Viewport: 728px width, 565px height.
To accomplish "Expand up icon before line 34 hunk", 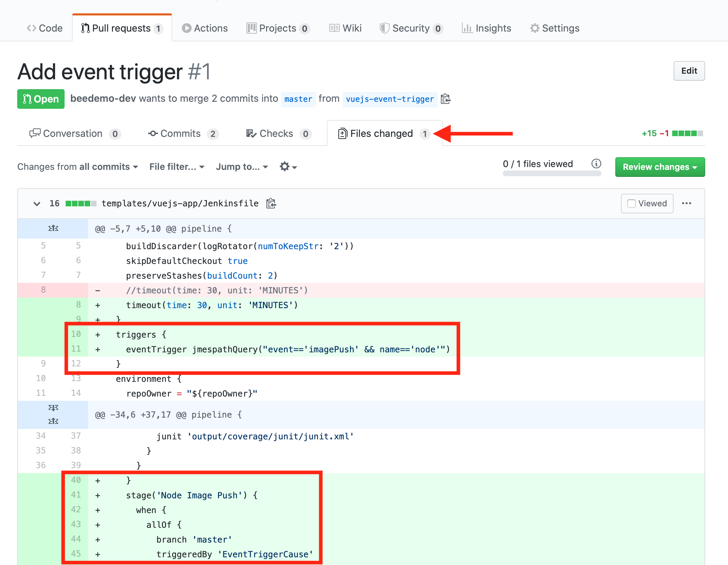I will coord(53,421).
